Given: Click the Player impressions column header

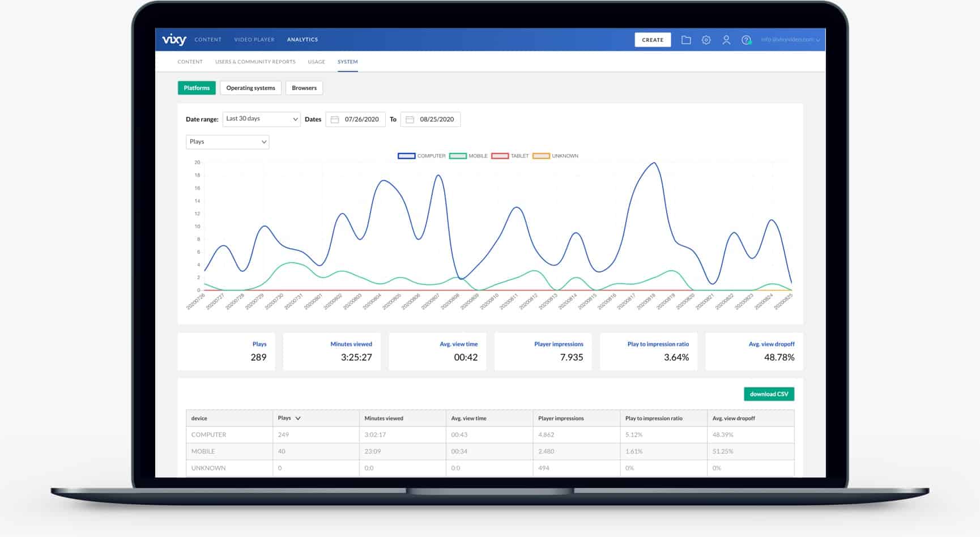Looking at the screenshot, I should tap(577, 418).
